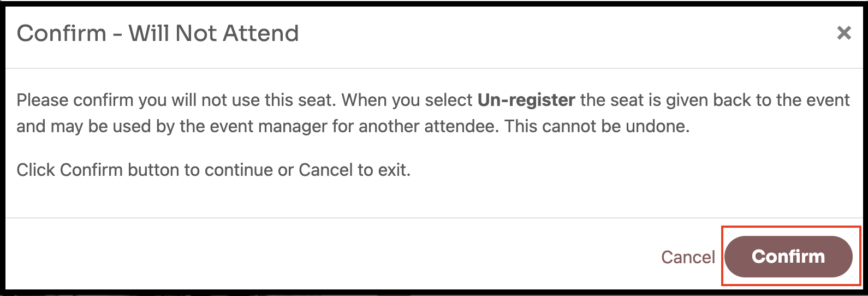This screenshot has width=868, height=296.
Task: Click the "Cancel to exit" text in the body
Action: click(x=354, y=170)
